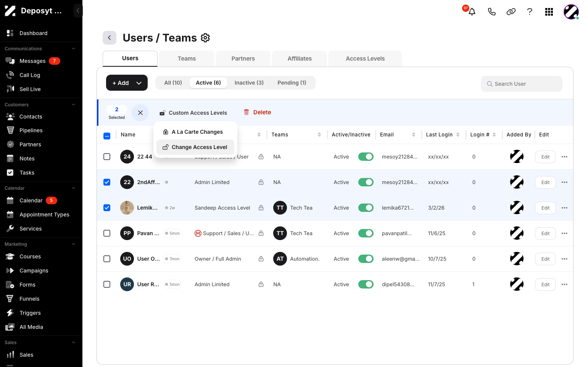Open the quick links chain icon

tap(511, 12)
